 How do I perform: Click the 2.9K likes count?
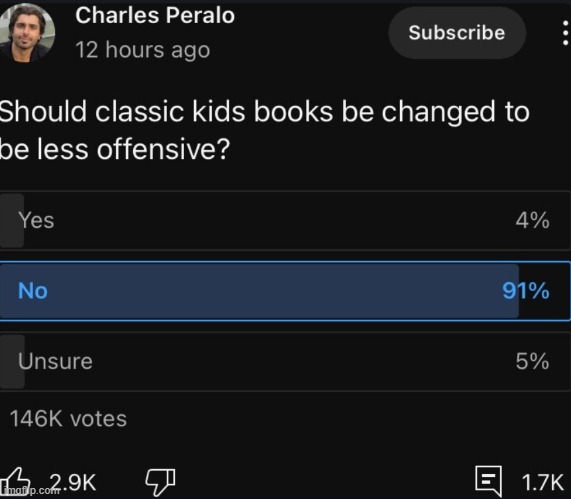[73, 482]
